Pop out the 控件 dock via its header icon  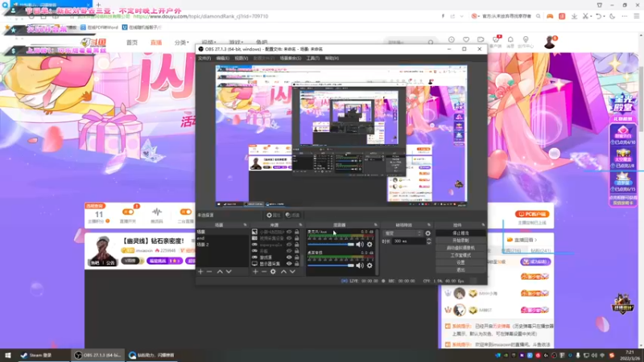coord(483,225)
